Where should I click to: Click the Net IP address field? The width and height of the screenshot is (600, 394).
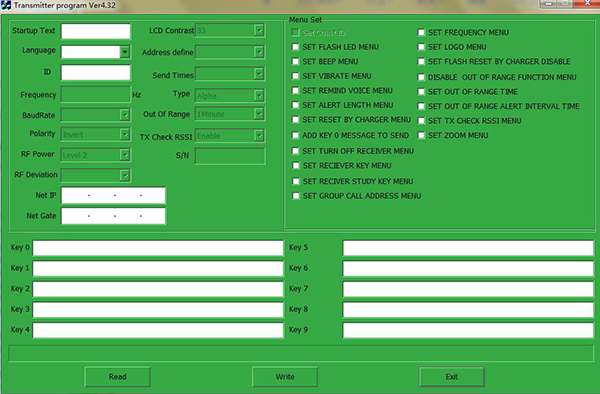tap(113, 195)
